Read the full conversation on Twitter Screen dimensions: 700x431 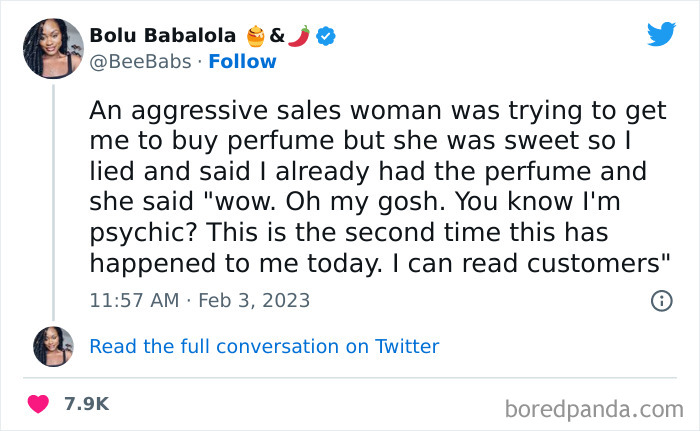click(x=264, y=347)
